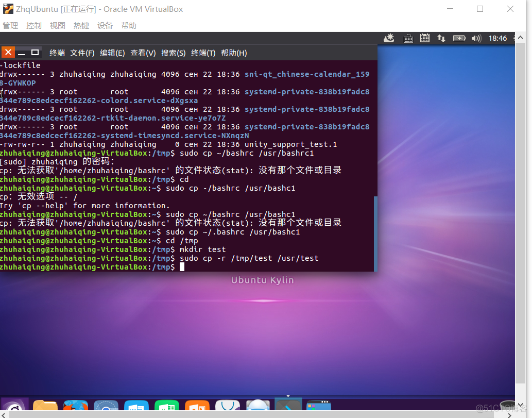Close the VirtualBox window
The width and height of the screenshot is (532, 418).
[510, 9]
